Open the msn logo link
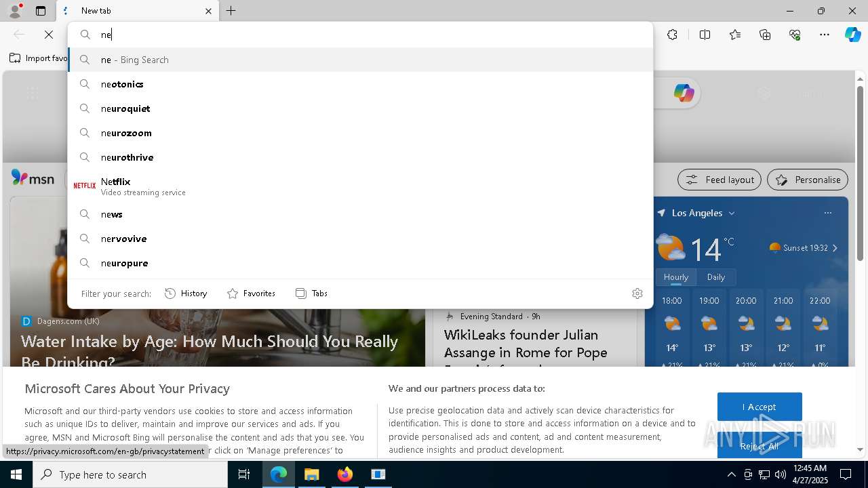The image size is (868, 488). (33, 179)
